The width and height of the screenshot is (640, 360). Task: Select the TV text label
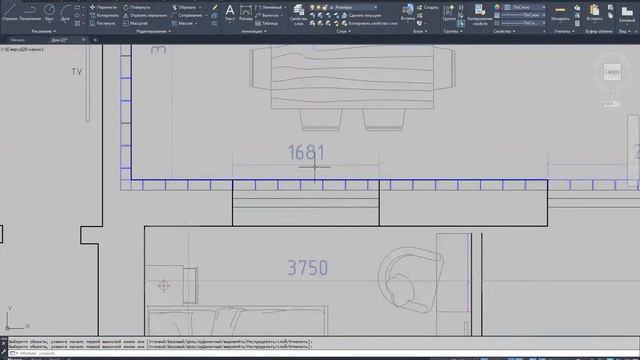[x=77, y=72]
